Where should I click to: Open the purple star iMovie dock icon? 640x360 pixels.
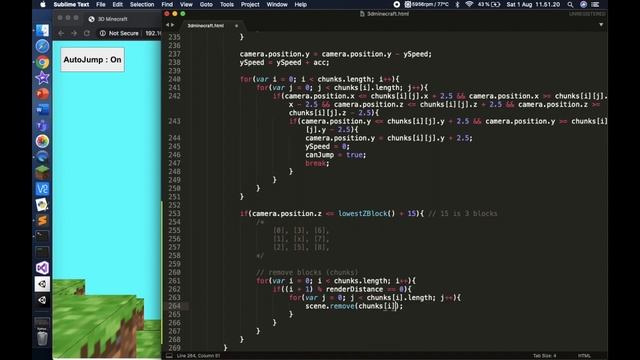(x=42, y=78)
